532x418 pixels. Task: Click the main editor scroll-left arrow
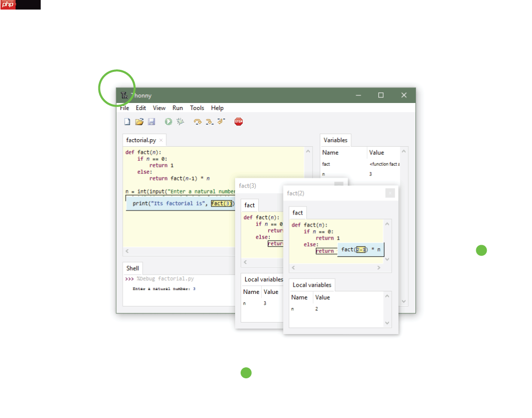(x=127, y=251)
